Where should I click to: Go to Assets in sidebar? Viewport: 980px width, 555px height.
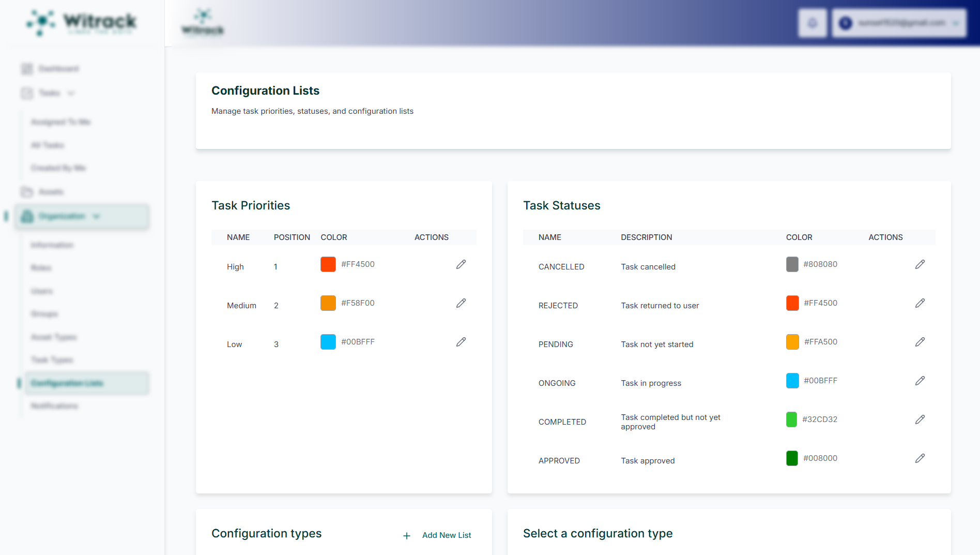pyautogui.click(x=51, y=192)
